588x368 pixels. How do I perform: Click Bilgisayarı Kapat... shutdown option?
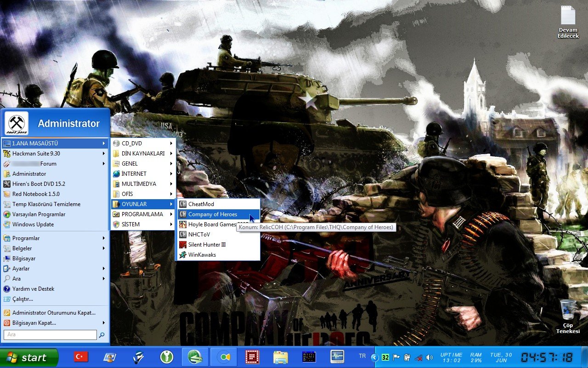click(55, 323)
